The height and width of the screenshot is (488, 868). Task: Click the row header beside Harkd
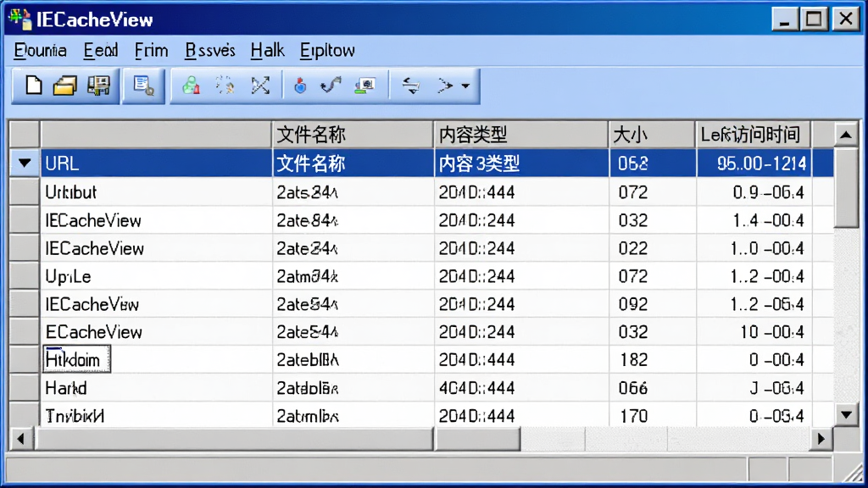coord(25,388)
